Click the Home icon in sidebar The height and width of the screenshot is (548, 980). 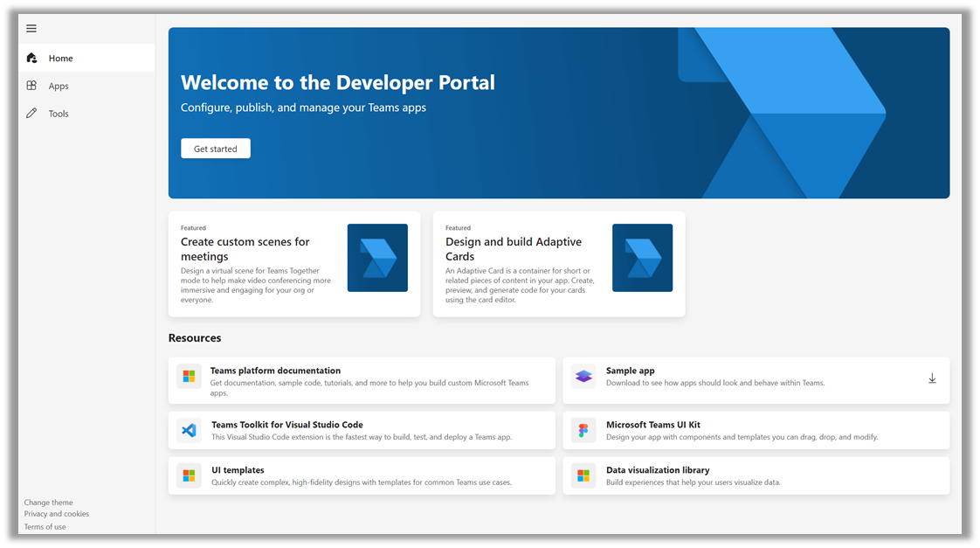32,59
